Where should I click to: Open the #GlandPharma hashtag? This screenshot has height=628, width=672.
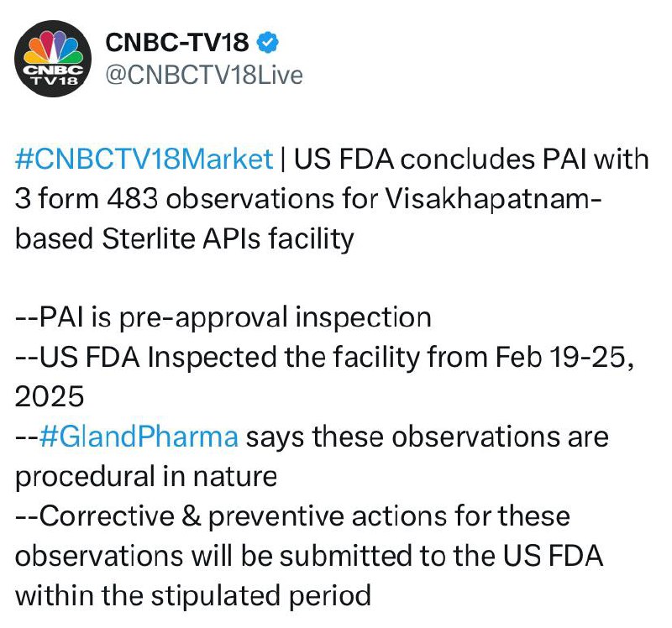coord(139,437)
